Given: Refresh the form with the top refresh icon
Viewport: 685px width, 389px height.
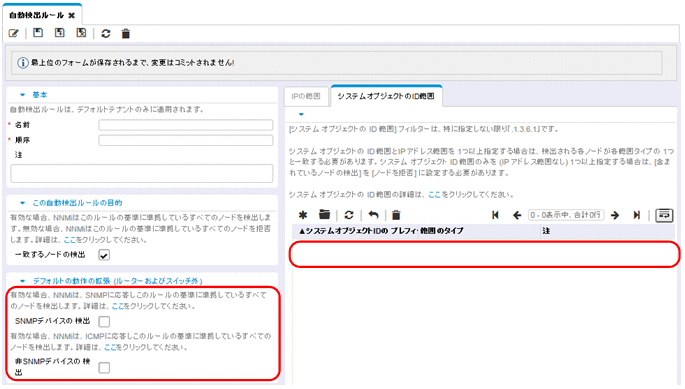Looking at the screenshot, I should (x=106, y=33).
